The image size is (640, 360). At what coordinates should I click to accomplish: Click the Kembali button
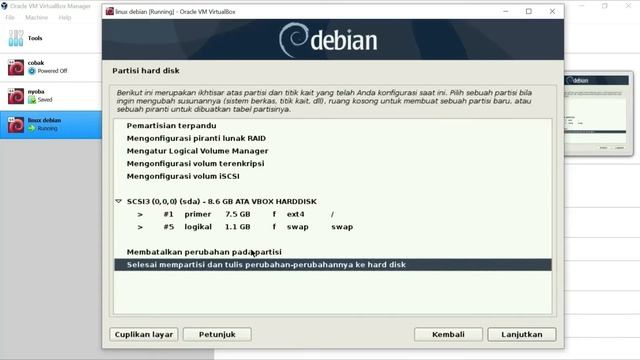click(448, 334)
